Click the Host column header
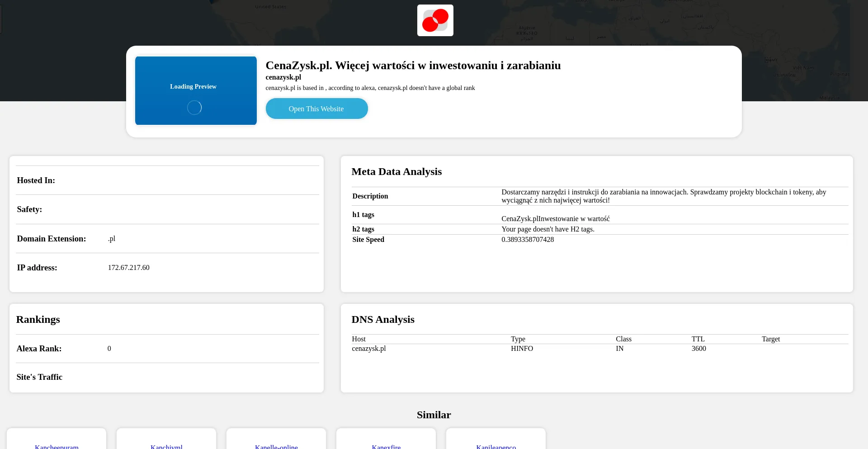 (359, 339)
